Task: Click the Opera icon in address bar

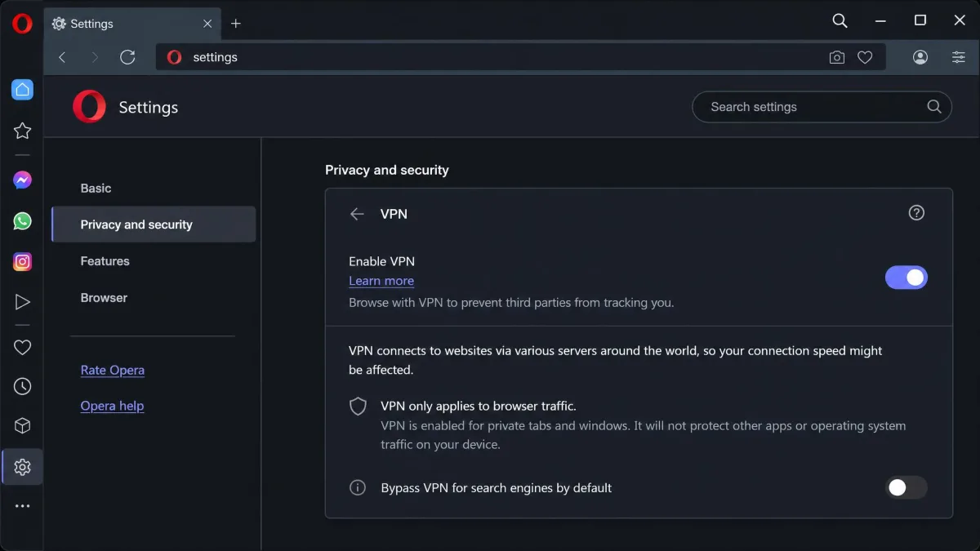Action: point(174,57)
